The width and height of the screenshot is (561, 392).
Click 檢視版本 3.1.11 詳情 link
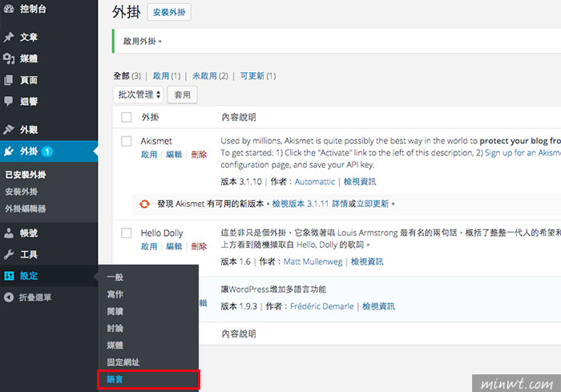(310, 204)
